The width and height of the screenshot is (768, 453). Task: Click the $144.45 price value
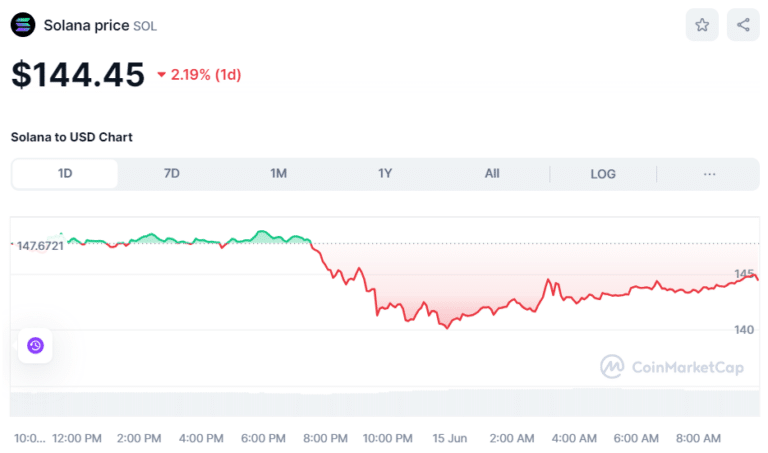tap(78, 75)
